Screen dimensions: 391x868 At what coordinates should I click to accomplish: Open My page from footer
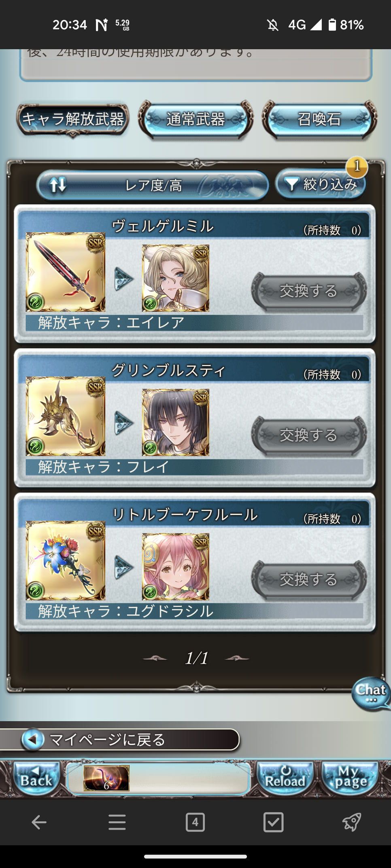click(x=351, y=777)
